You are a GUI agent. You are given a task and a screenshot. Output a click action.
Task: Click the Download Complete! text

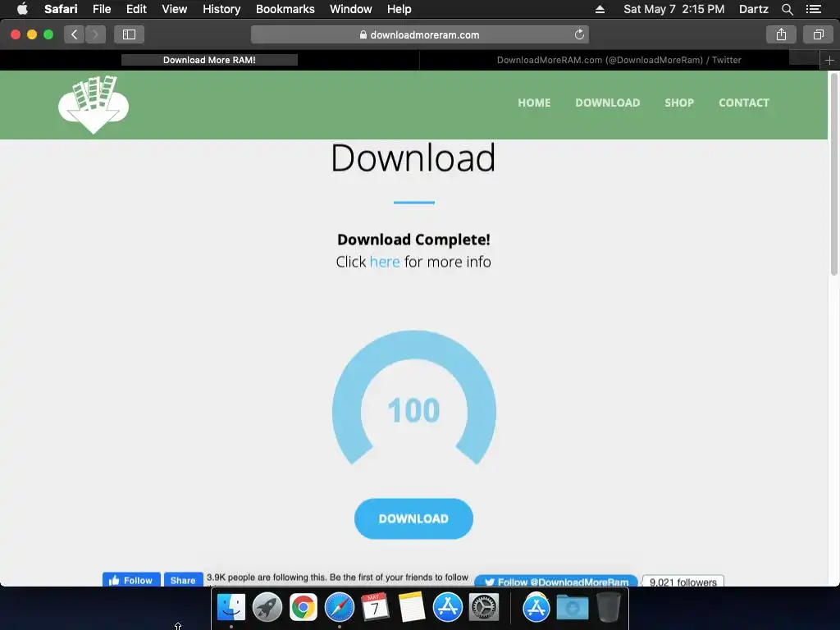point(413,240)
